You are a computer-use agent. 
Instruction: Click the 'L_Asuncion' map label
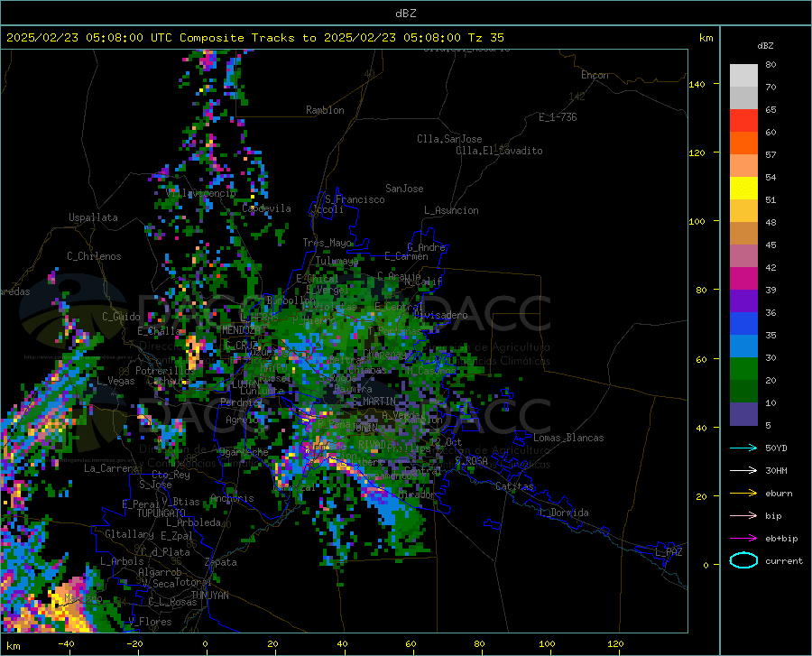point(451,210)
